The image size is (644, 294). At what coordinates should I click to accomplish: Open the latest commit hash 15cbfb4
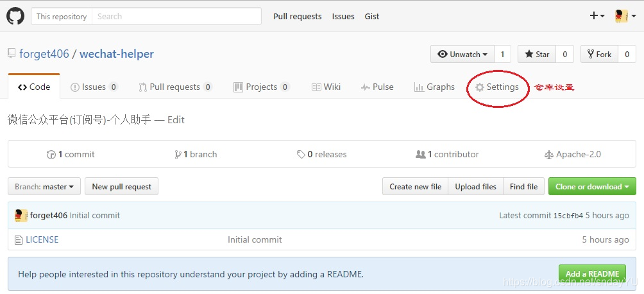tap(568, 216)
